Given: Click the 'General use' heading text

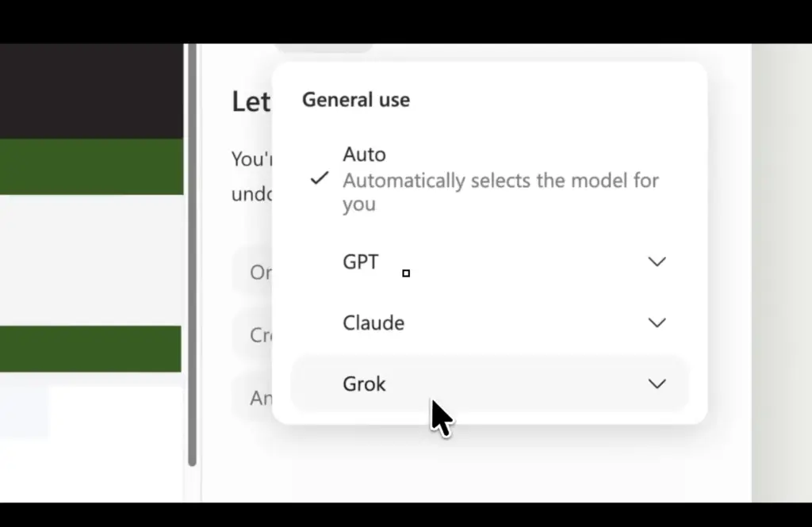Looking at the screenshot, I should (356, 99).
